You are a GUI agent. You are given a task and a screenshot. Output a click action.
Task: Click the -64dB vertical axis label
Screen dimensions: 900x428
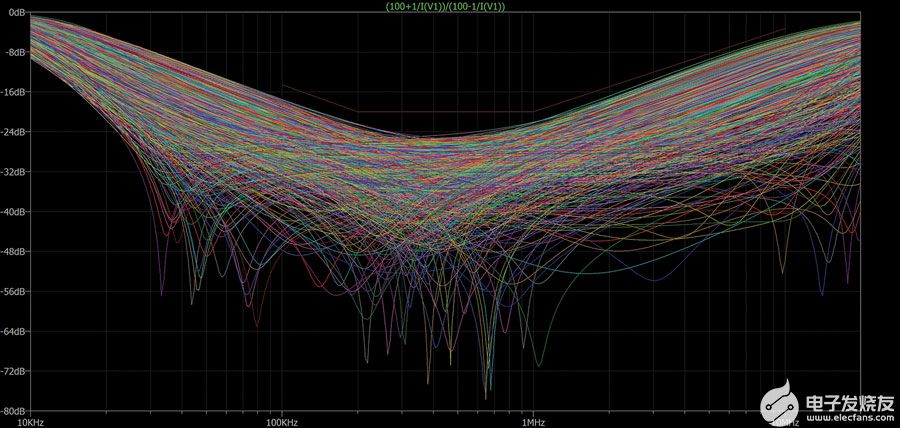13,331
